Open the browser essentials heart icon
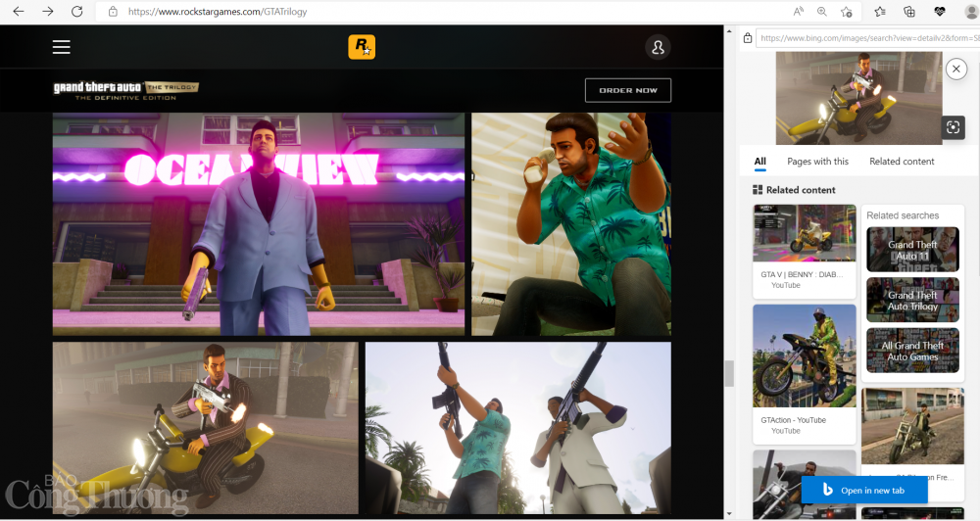Screen dimensions: 980x521 click(940, 12)
